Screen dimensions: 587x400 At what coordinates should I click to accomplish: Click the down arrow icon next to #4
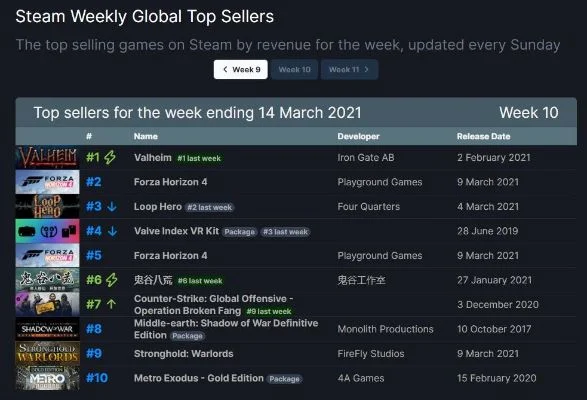(112, 231)
